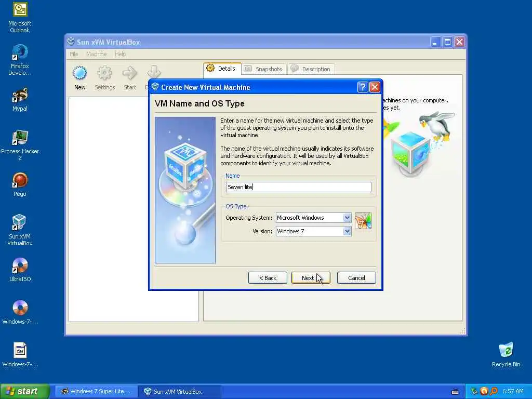The height and width of the screenshot is (399, 532).
Task: Open the Operating System dropdown
Action: tap(347, 218)
